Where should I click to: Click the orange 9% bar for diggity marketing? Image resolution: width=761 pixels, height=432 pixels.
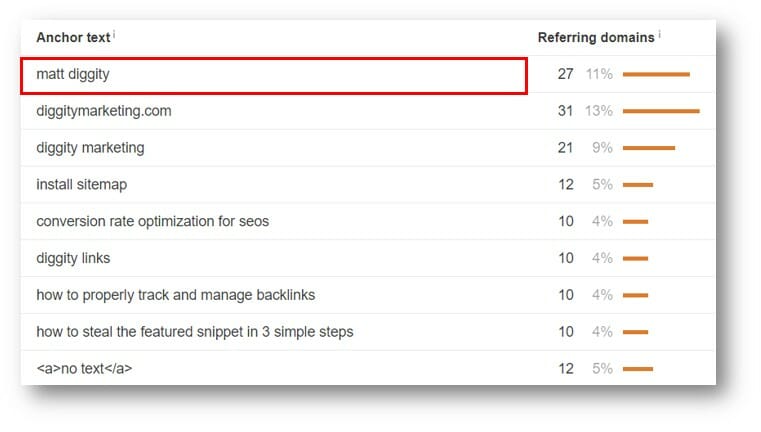pos(649,148)
